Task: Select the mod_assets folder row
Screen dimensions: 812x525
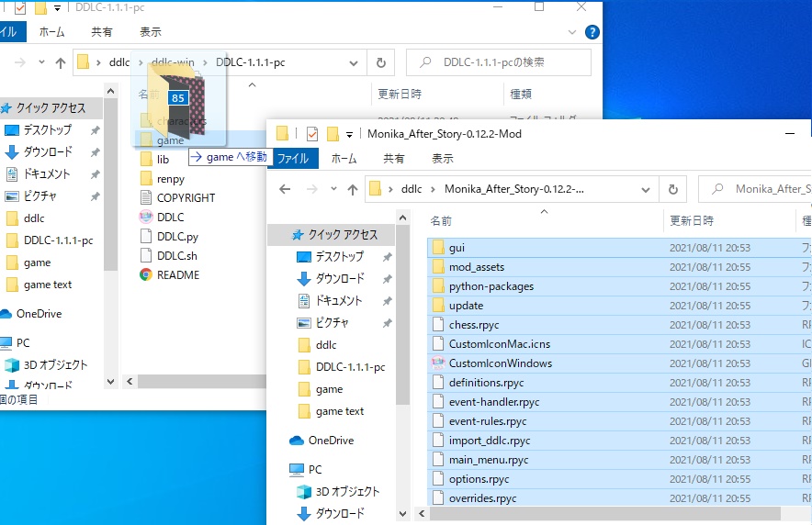Action: tap(619, 267)
